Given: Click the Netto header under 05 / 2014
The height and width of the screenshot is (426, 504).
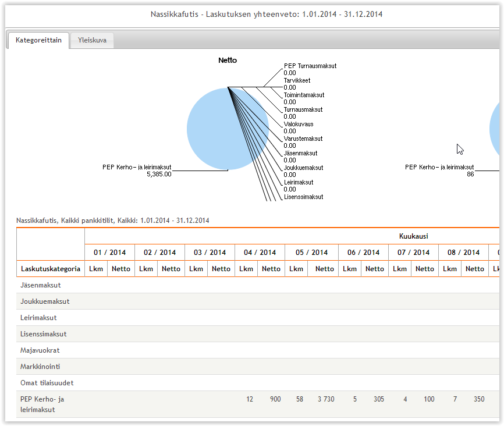Looking at the screenshot, I should (x=324, y=269).
